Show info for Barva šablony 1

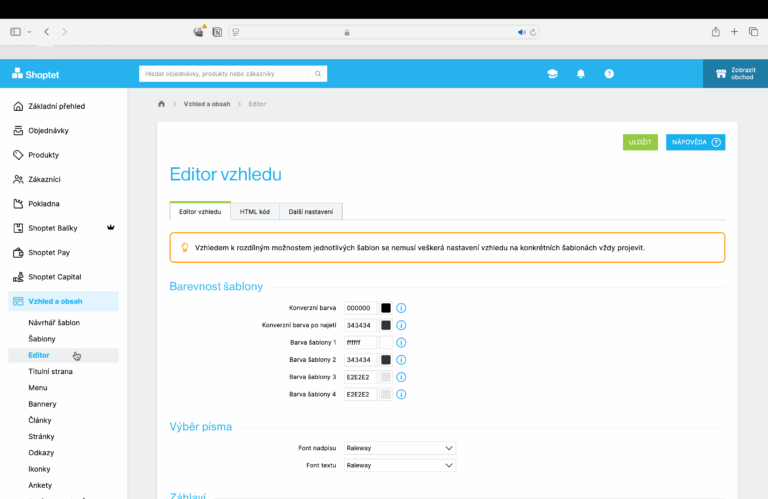point(401,342)
